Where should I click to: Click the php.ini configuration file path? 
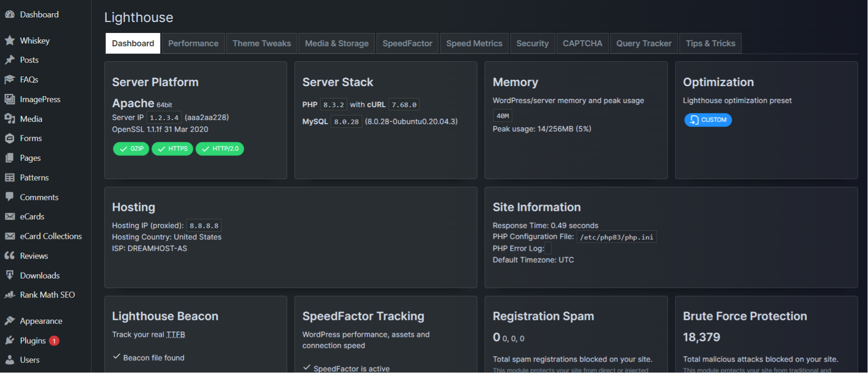[616, 237]
